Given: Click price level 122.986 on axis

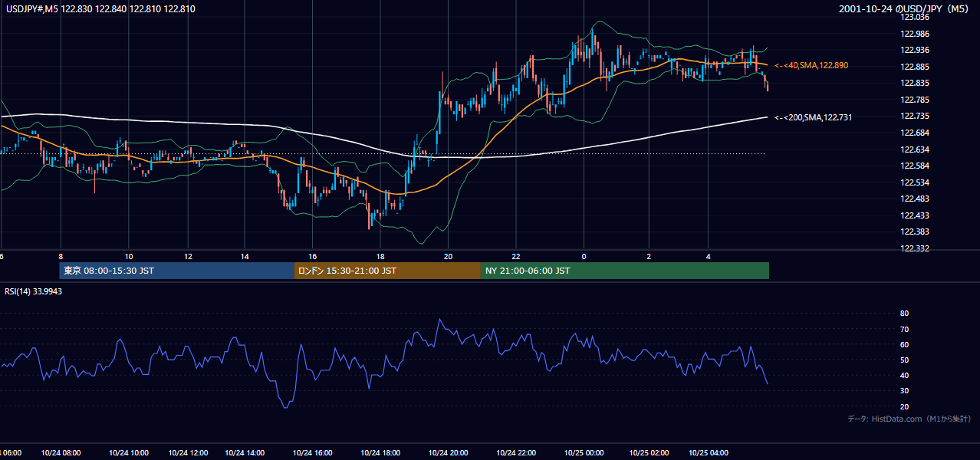Looking at the screenshot, I should coord(915,34).
